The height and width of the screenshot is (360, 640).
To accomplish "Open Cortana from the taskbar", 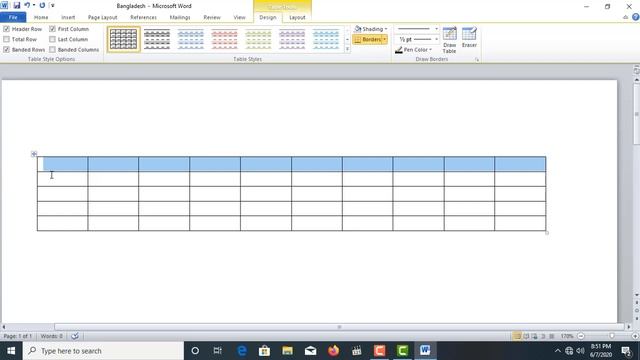I will pos(195,351).
